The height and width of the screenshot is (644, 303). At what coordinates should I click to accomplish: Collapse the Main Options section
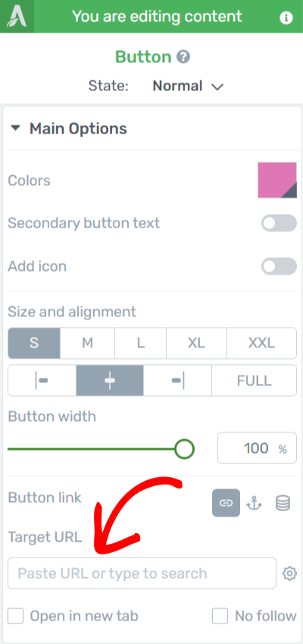point(15,128)
